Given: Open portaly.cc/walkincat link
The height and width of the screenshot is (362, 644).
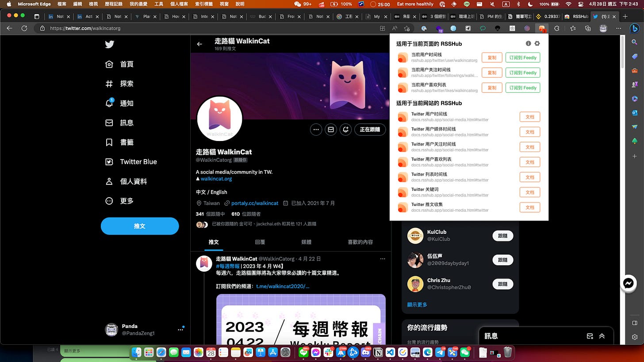Looking at the screenshot, I should tap(255, 203).
